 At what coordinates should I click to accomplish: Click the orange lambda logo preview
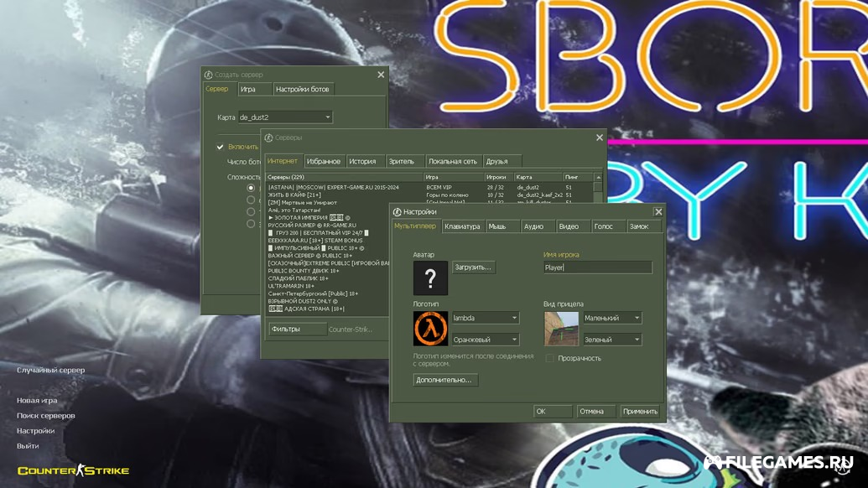pos(430,329)
